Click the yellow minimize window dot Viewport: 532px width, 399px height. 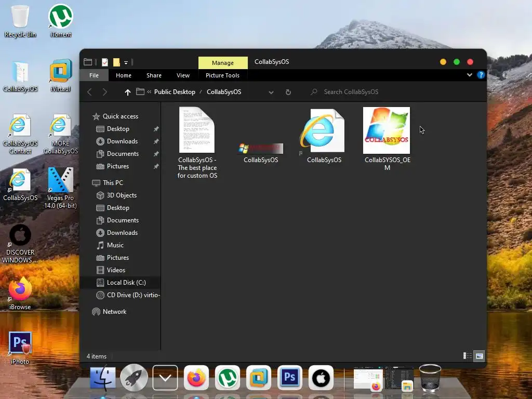point(443,62)
